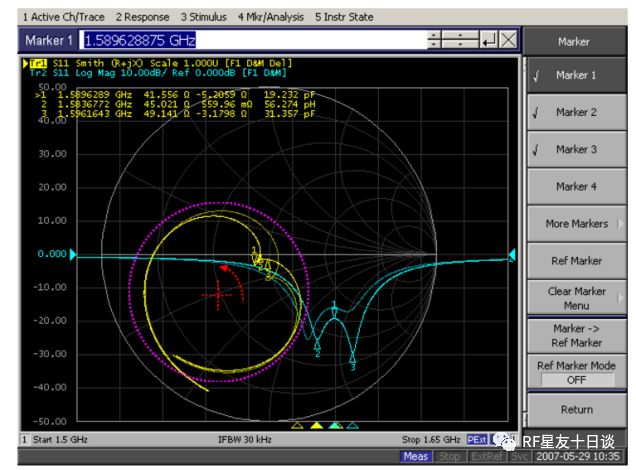Click the hollow cyan marker triangle below the graph
636x470 pixels.
coord(352,425)
